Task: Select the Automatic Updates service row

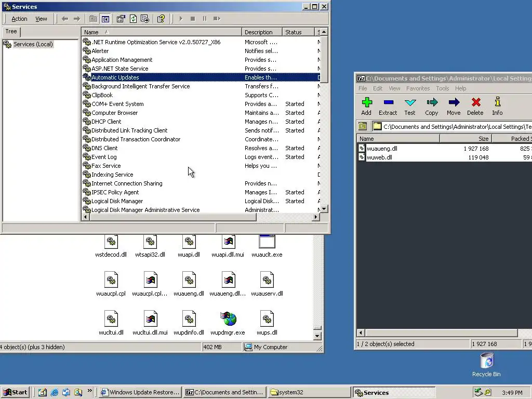Action: pos(201,77)
